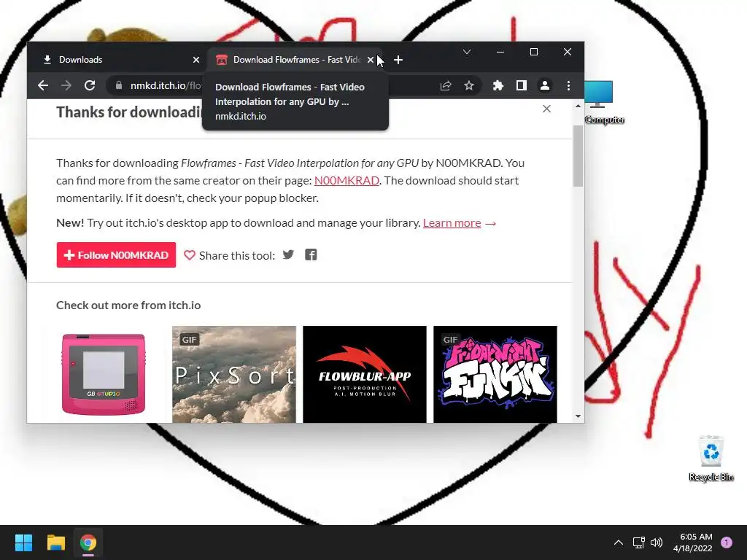The height and width of the screenshot is (560, 747).
Task: Maximize the Chrome window
Action: 534,52
